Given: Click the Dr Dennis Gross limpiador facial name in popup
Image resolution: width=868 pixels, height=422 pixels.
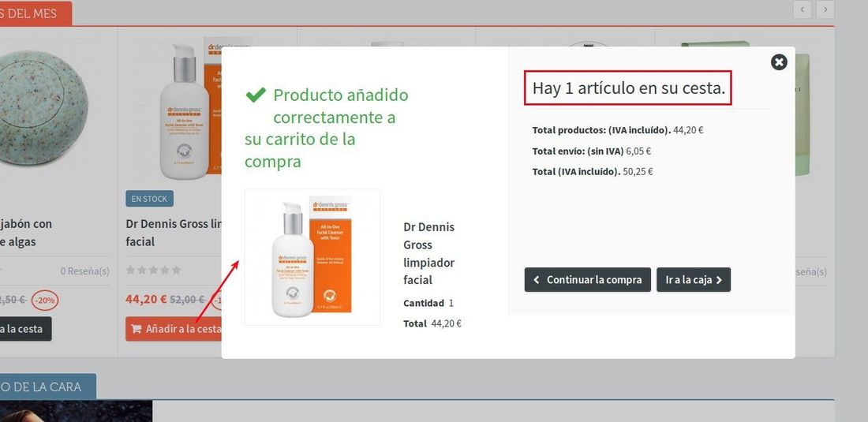Looking at the screenshot, I should click(x=429, y=253).
